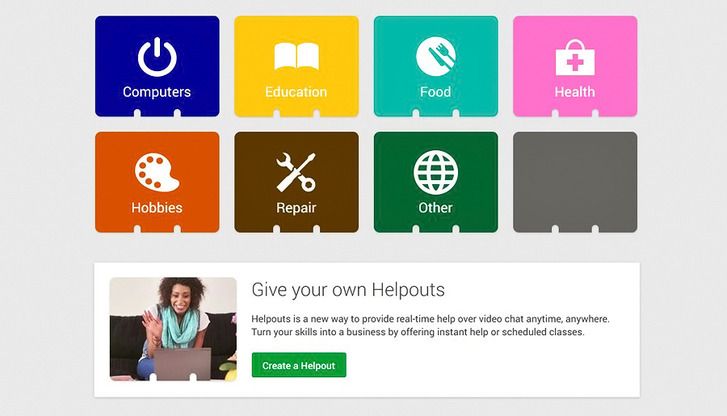The height and width of the screenshot is (416, 727).
Task: Open the Education category label
Action: pyautogui.click(x=296, y=92)
